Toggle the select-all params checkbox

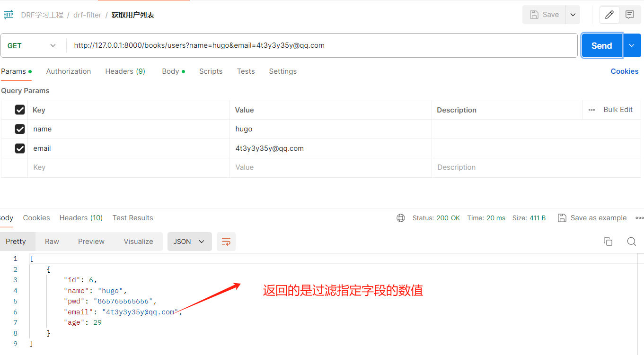pyautogui.click(x=20, y=110)
